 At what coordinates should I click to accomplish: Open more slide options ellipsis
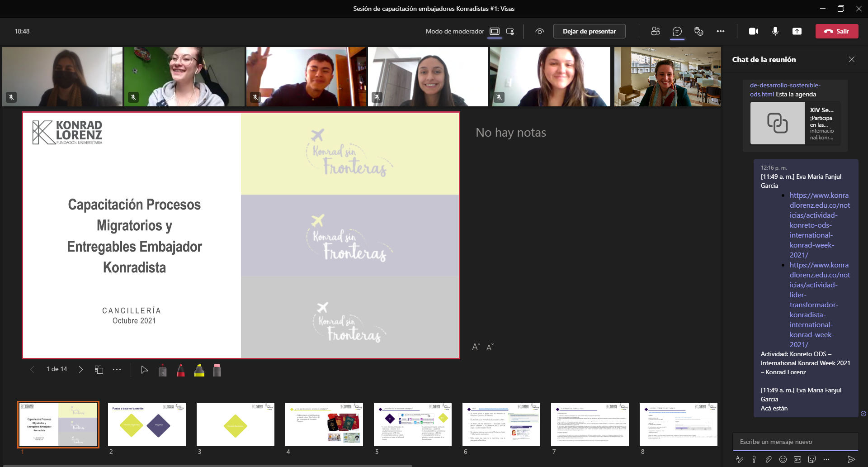117,369
